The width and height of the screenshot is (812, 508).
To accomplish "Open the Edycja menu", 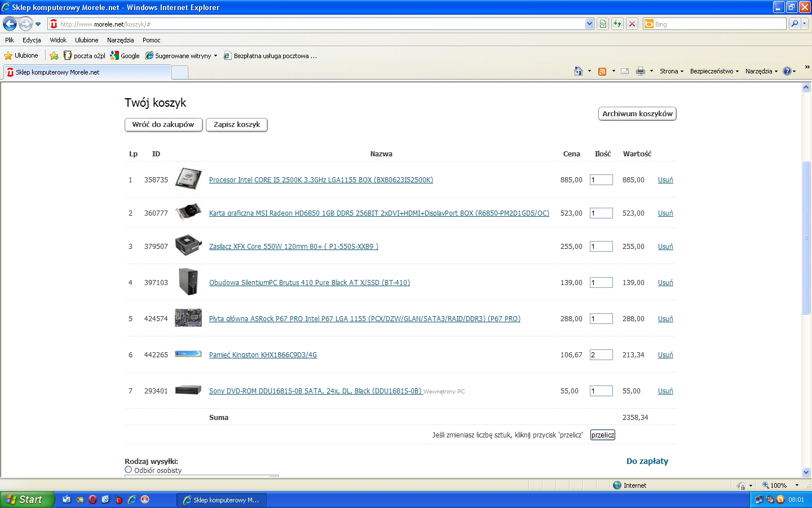I will tap(32, 40).
